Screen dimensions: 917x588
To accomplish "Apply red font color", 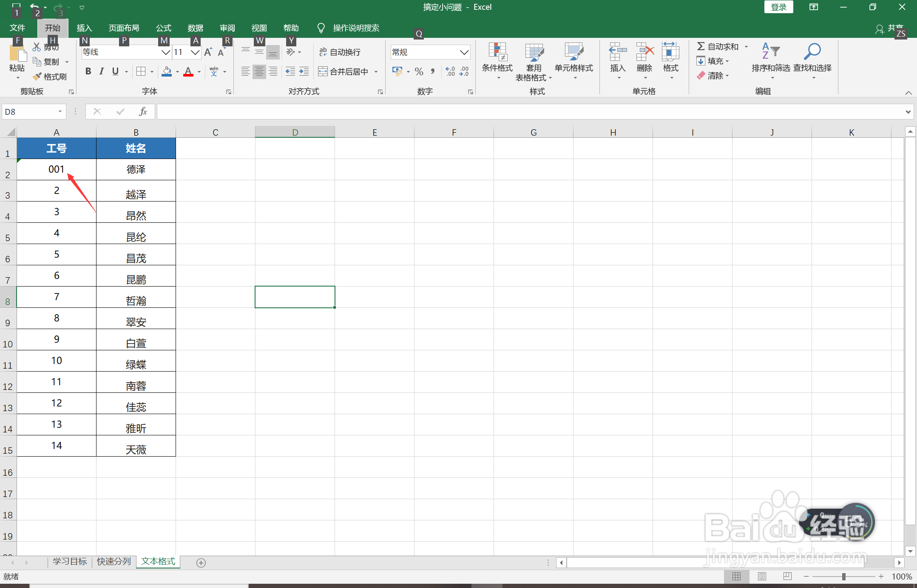I will pyautogui.click(x=188, y=71).
